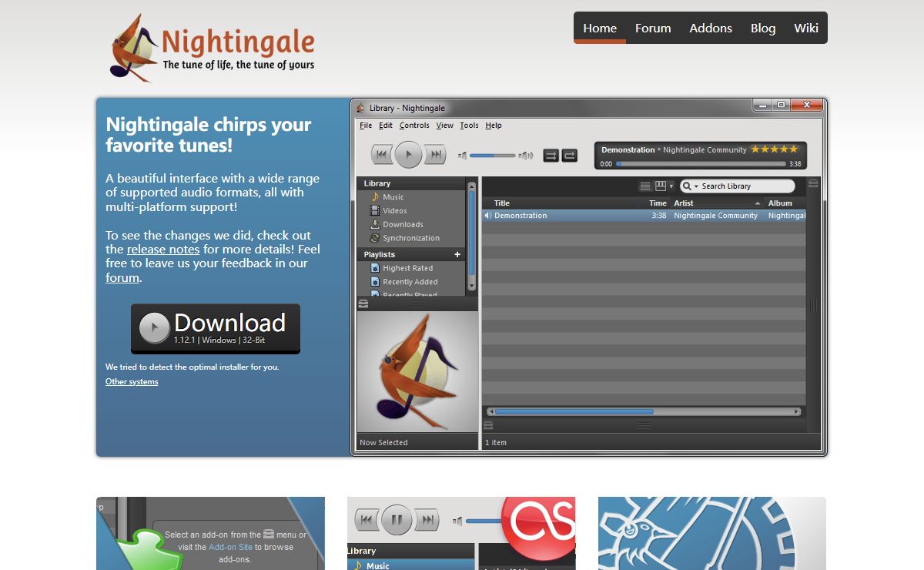The height and width of the screenshot is (570, 924).
Task: Click the Recently Added playlist icon
Action: tap(375, 282)
